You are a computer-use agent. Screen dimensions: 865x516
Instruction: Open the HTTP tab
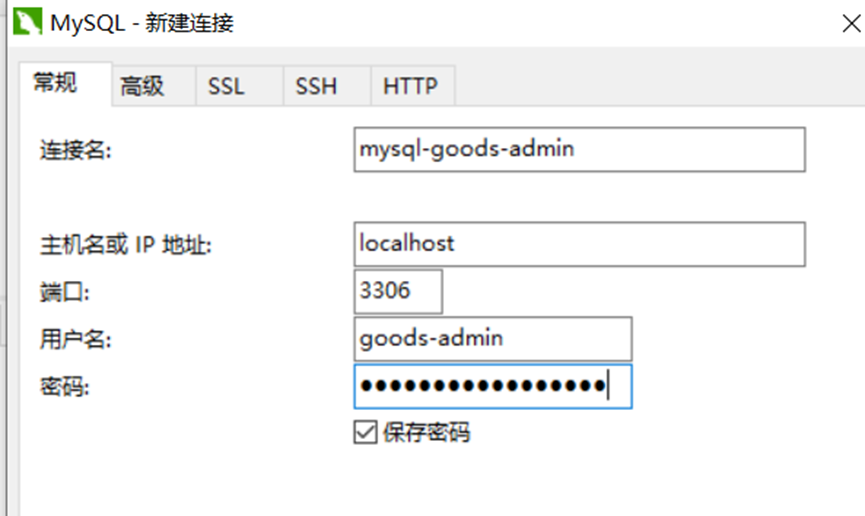click(x=413, y=86)
